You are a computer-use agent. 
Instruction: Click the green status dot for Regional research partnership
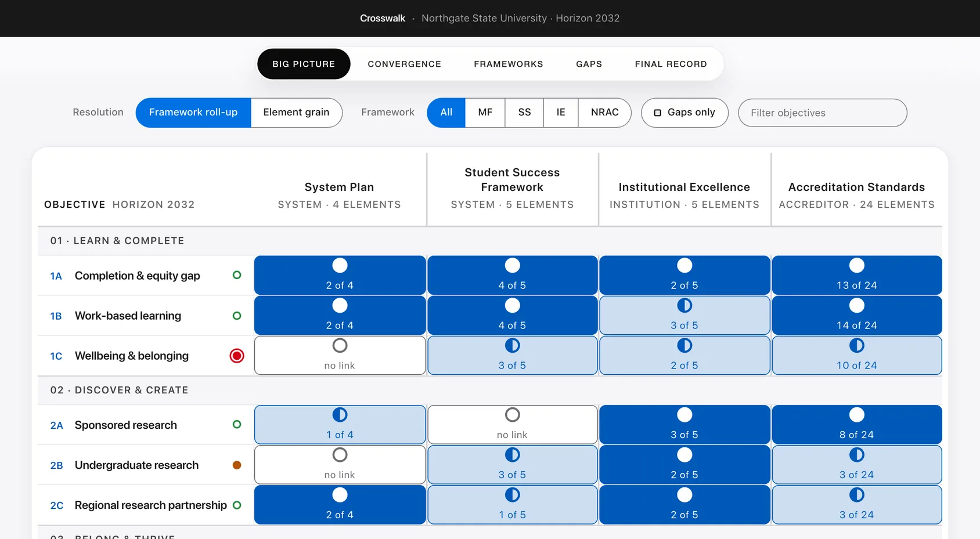point(237,505)
